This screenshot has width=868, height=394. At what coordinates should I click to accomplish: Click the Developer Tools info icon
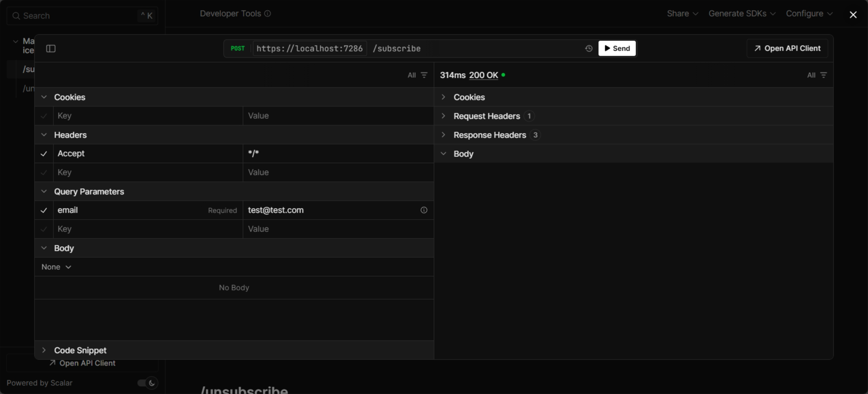click(267, 14)
